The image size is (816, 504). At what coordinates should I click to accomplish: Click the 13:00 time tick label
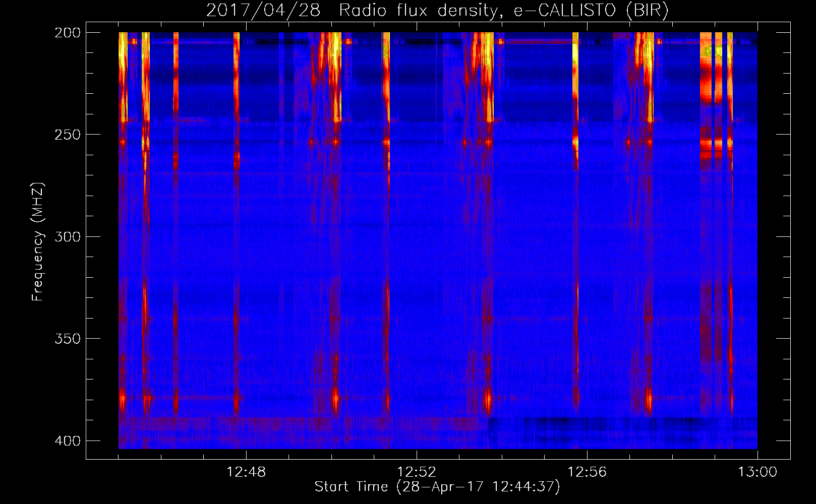pos(757,472)
